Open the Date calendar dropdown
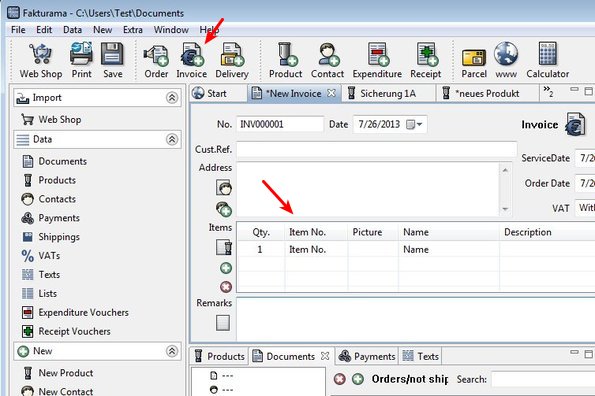The height and width of the screenshot is (396, 595). pyautogui.click(x=414, y=124)
